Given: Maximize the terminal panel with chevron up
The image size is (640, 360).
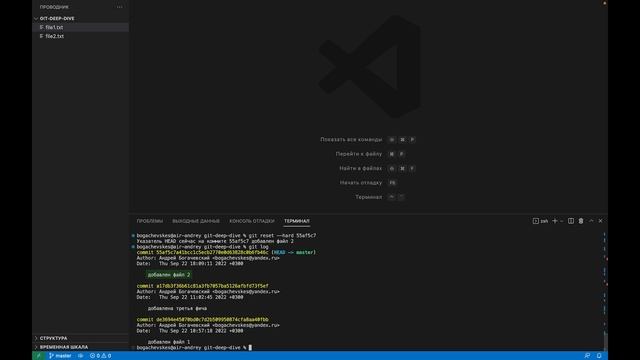Looking at the screenshot, I should [591, 221].
